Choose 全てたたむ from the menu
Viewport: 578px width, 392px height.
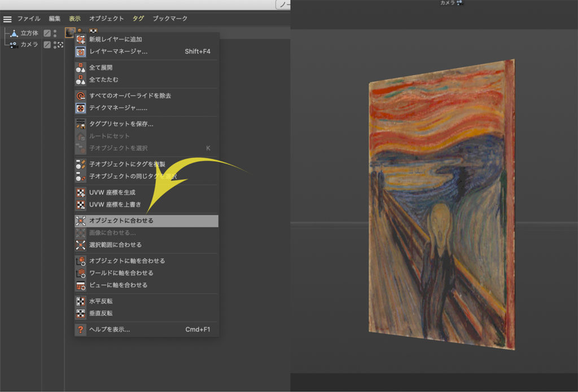coord(147,80)
